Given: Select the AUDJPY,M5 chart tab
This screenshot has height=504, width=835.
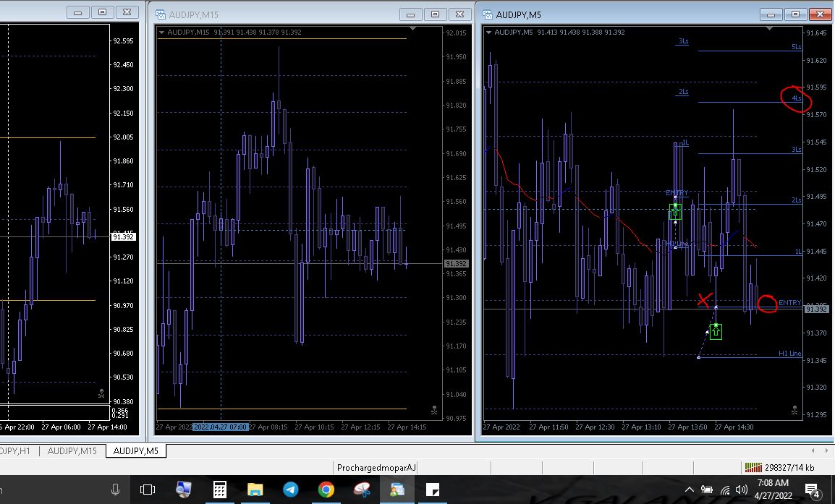Looking at the screenshot, I should coord(136,451).
